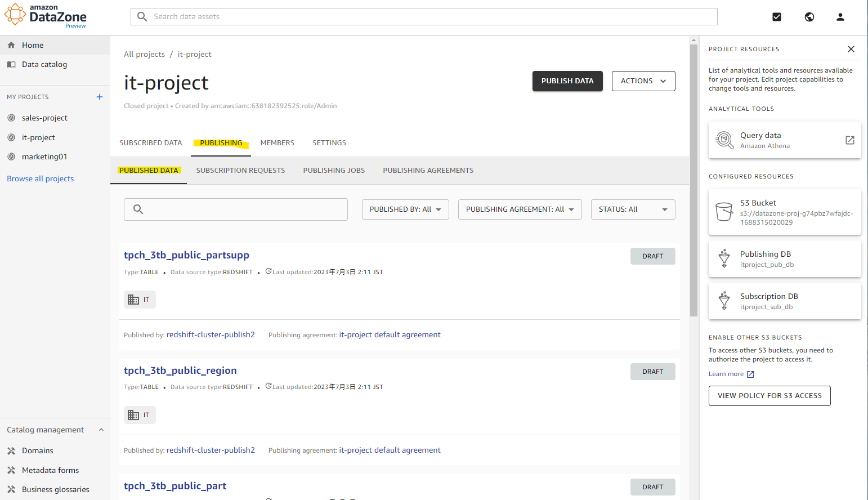868x500 pixels.
Task: Select Home in sidebar
Action: click(x=55, y=45)
